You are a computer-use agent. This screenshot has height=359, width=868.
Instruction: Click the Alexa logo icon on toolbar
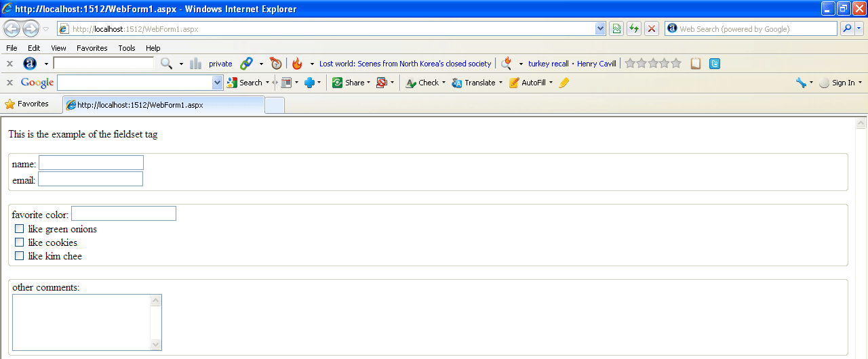click(30, 64)
